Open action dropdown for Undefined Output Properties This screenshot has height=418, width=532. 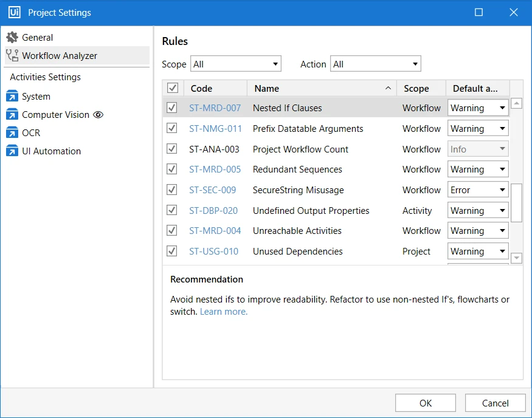point(478,211)
